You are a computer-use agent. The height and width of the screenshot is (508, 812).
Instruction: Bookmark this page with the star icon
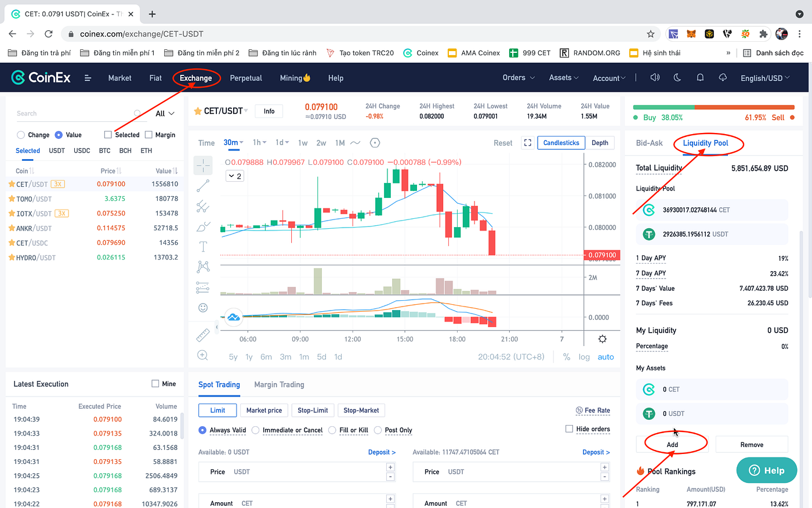(x=651, y=34)
